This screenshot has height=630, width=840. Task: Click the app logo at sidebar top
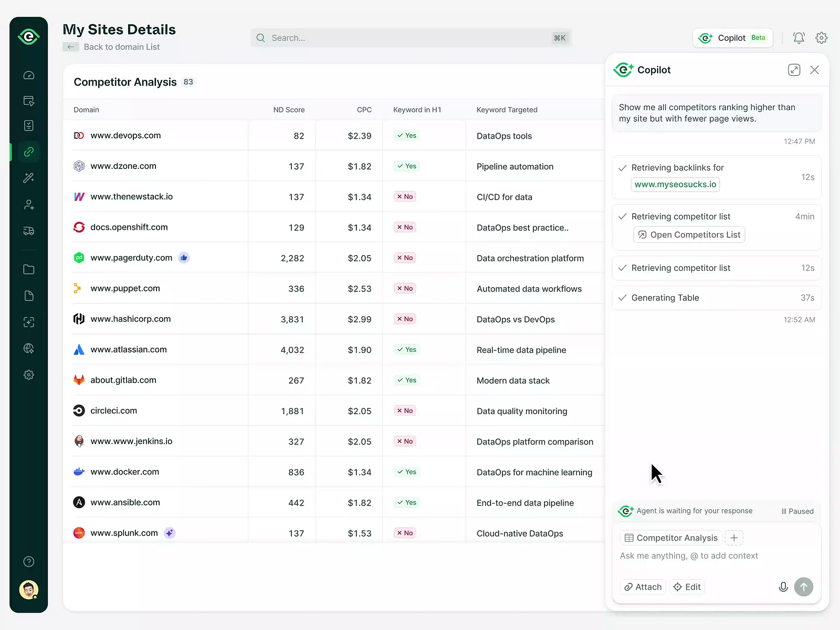coord(29,37)
